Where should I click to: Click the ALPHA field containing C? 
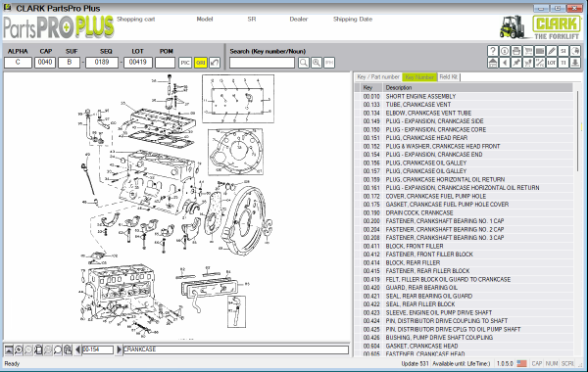coord(18,63)
